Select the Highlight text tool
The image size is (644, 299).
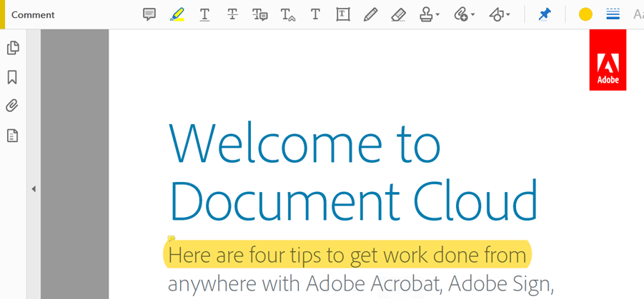(x=177, y=15)
